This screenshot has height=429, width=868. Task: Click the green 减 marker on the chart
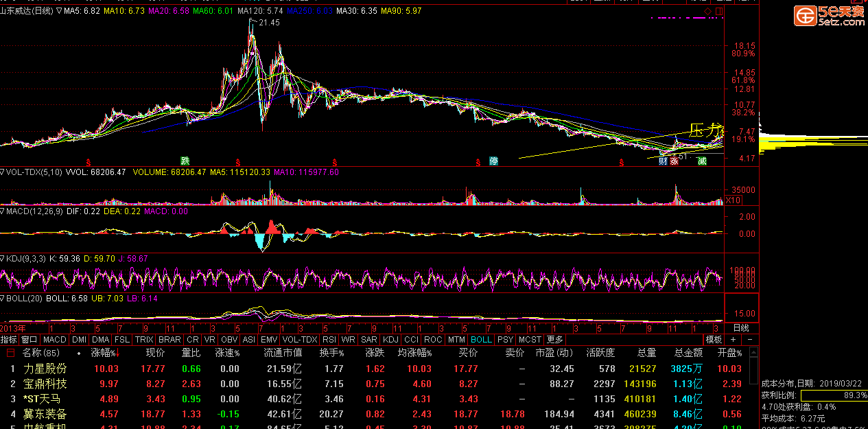tap(702, 161)
